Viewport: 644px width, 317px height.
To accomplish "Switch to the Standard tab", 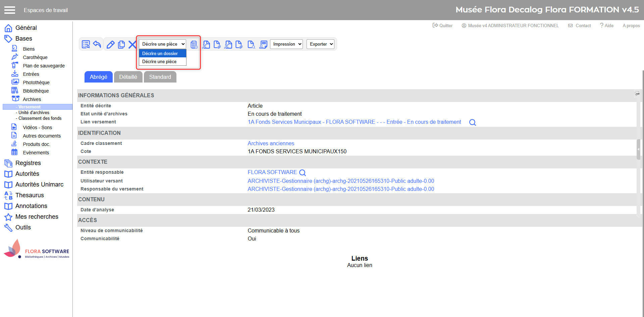I will pos(160,77).
